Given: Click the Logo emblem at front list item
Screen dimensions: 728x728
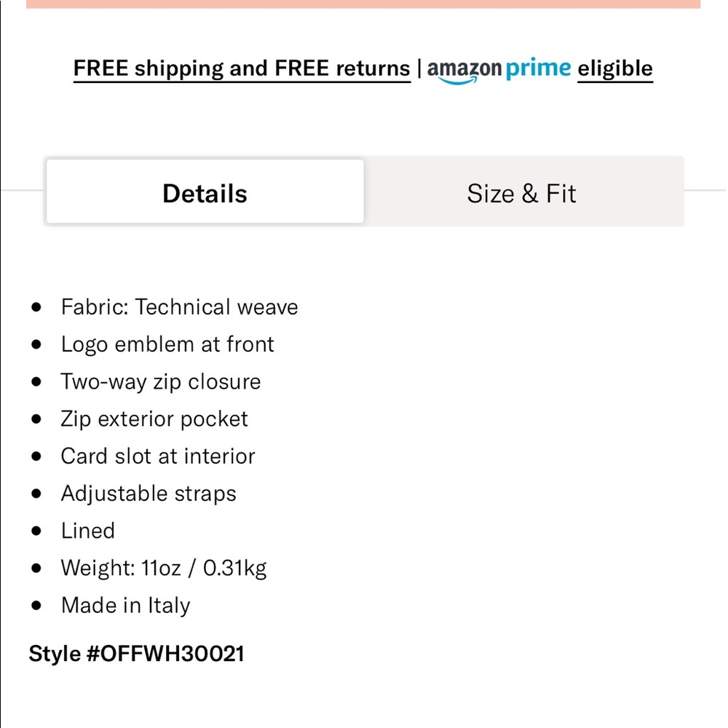Looking at the screenshot, I should [168, 344].
